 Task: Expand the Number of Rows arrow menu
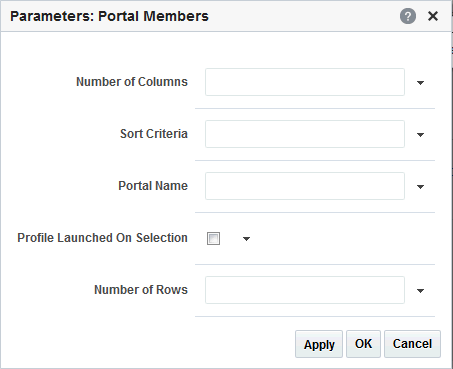pos(420,290)
